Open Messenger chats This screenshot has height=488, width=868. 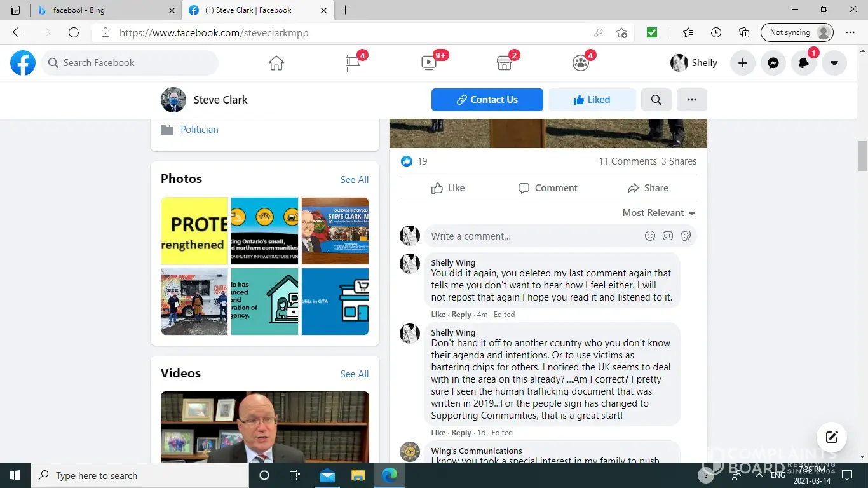pos(773,63)
